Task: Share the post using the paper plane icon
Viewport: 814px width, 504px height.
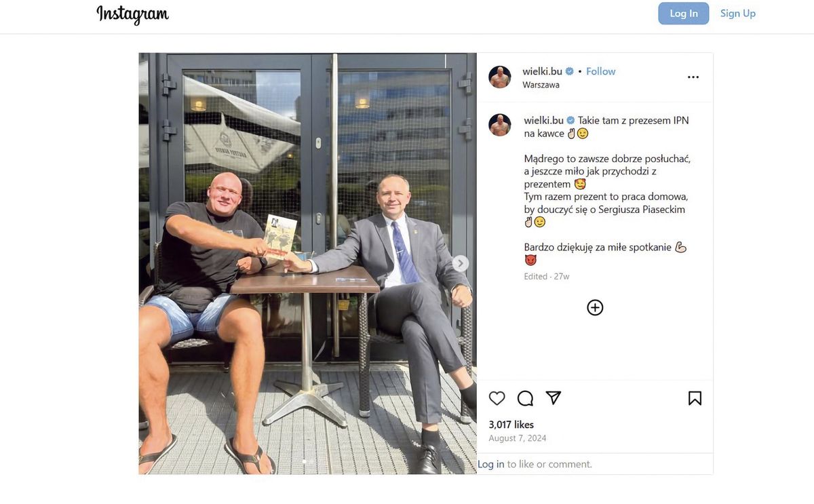Action: (x=554, y=398)
